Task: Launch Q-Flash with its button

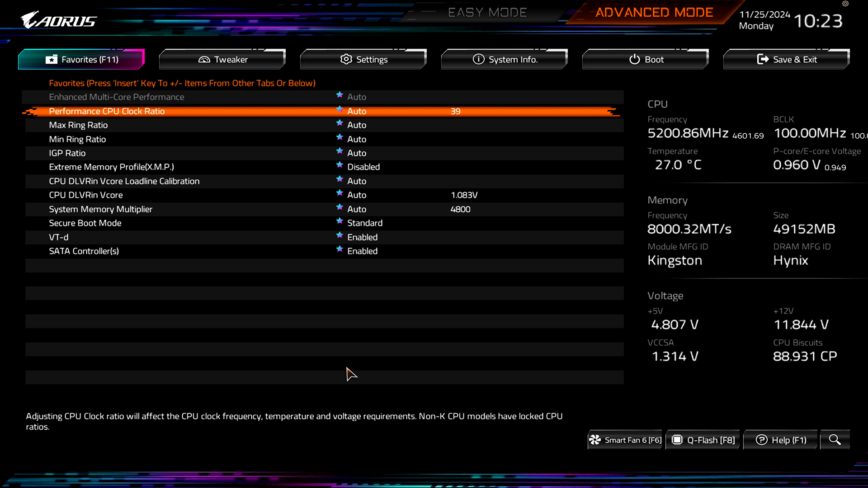Action: click(703, 440)
